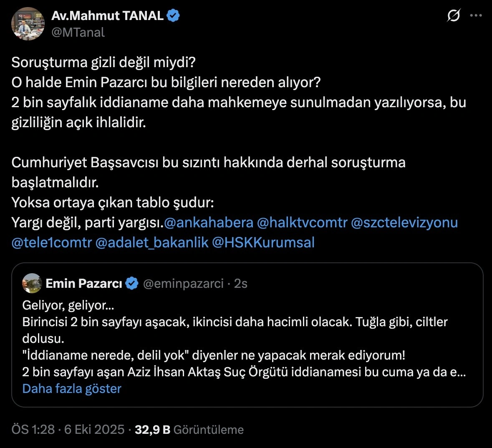This screenshot has width=492, height=448.
Task: Open the @ankahabera mention
Action: tap(209, 222)
